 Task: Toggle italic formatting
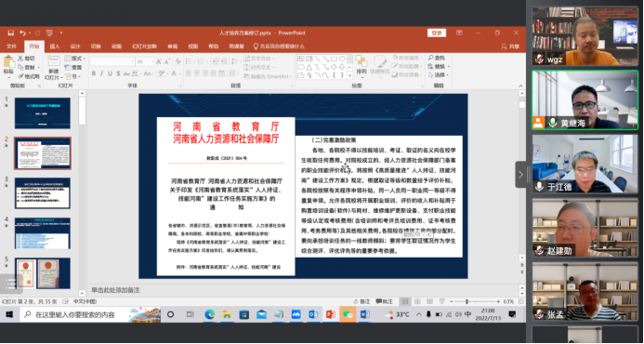coord(101,73)
